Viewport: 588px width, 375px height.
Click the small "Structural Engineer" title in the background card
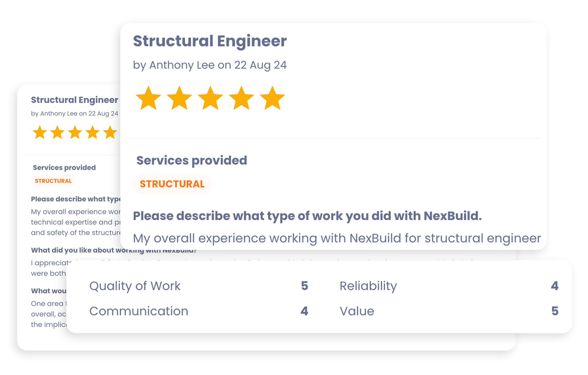tap(74, 100)
